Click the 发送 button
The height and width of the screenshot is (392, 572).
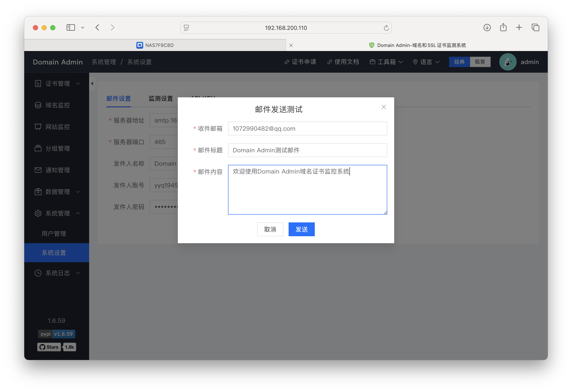[302, 230]
